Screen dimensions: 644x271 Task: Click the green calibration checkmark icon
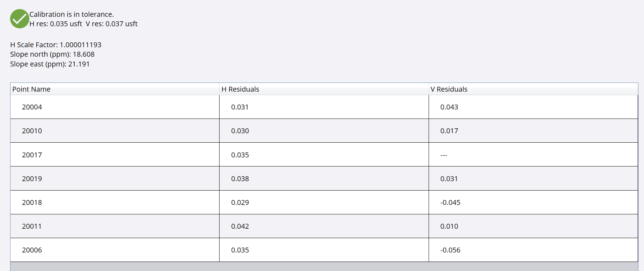click(20, 19)
